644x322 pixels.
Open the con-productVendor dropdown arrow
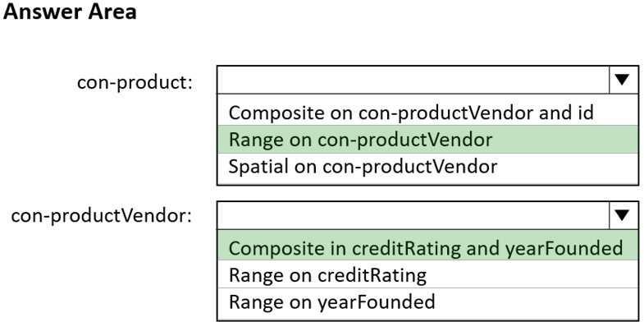623,215
